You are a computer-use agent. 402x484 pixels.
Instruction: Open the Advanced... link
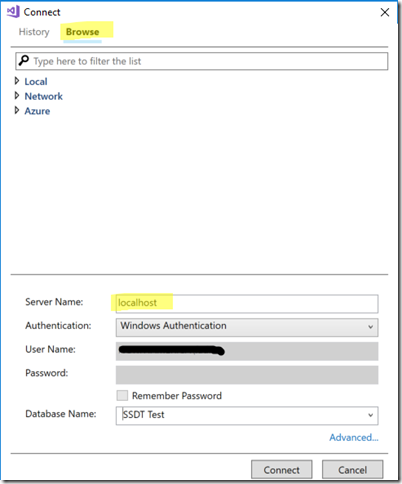[x=354, y=437]
